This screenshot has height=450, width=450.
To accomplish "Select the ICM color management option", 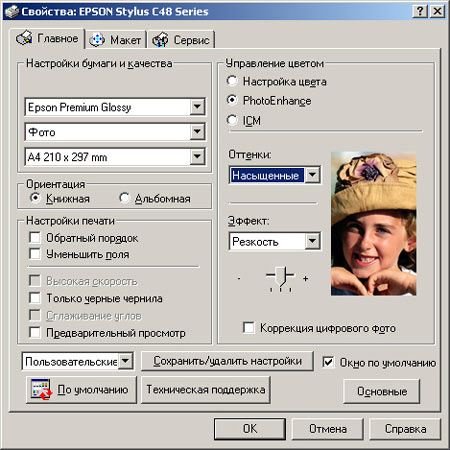I will pos(232,120).
